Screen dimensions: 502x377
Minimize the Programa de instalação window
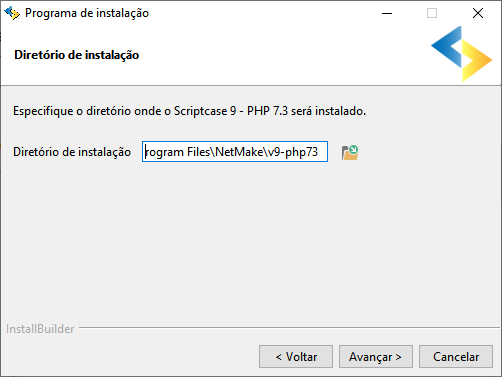coord(387,13)
